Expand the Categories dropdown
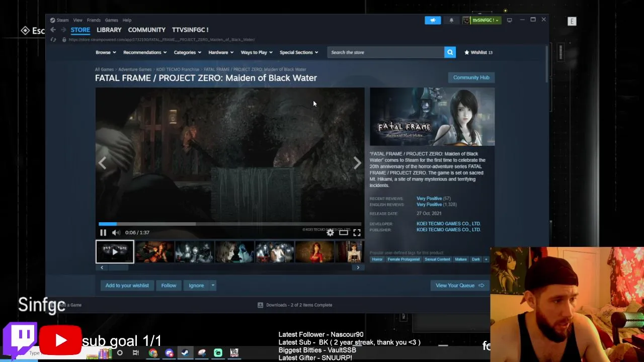The width and height of the screenshot is (644, 362). tap(187, 52)
